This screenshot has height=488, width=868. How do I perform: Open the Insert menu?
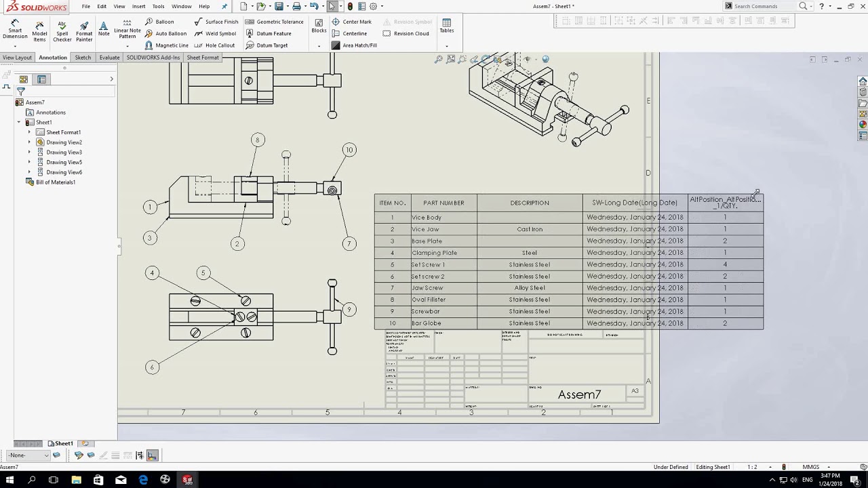point(138,6)
